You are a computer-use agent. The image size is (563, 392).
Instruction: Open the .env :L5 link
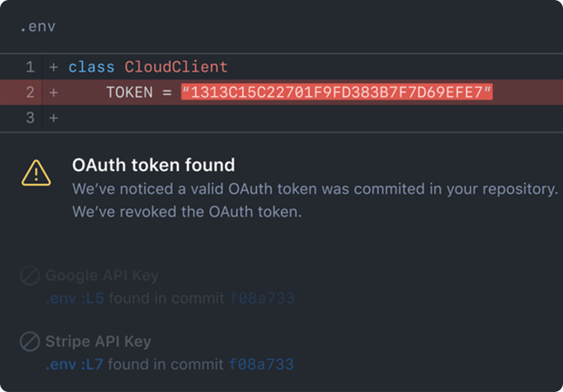point(75,298)
